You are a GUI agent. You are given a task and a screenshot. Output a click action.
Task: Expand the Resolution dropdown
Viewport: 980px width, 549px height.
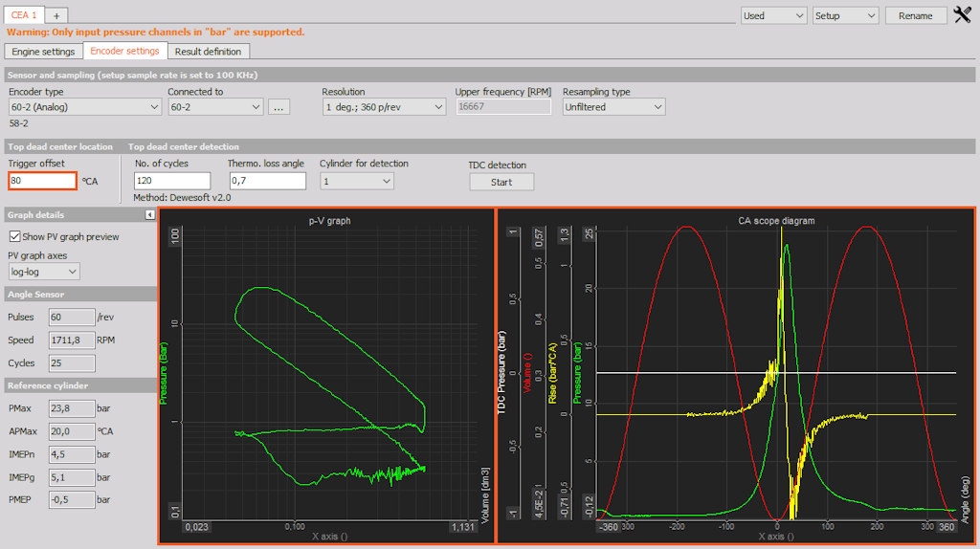pos(384,107)
